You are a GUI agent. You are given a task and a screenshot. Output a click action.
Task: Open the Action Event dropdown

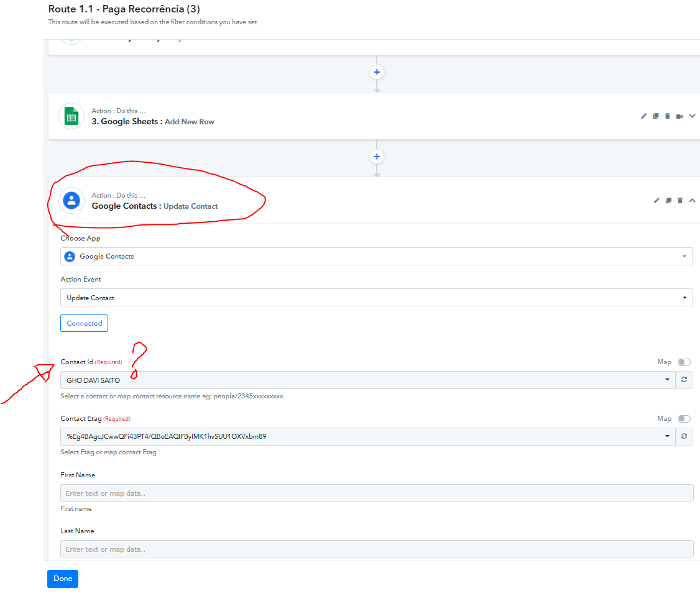(376, 297)
